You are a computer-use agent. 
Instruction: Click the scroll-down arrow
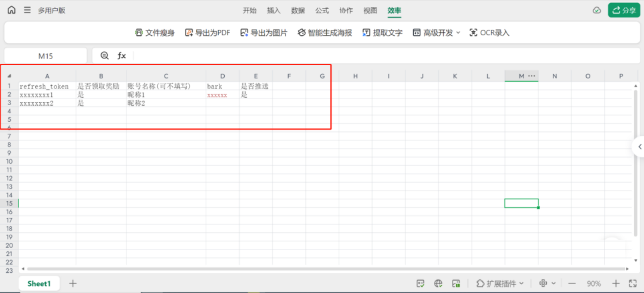point(635,260)
